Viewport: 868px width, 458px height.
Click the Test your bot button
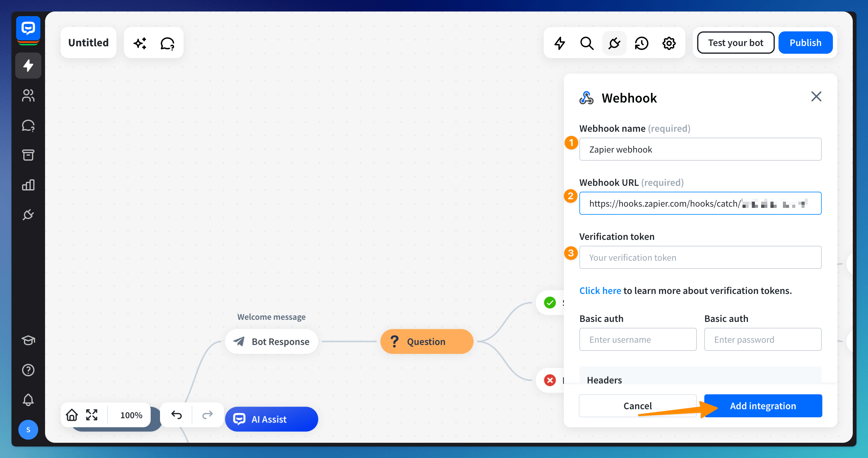click(x=735, y=43)
